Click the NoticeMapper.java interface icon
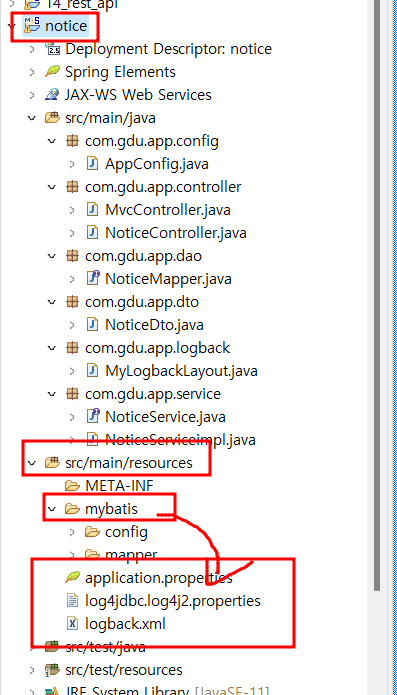 (92, 278)
